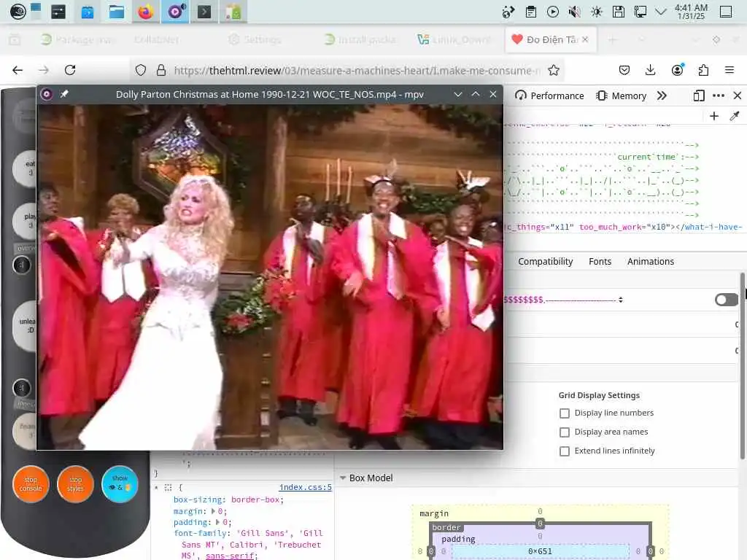Click the stop console button
The width and height of the screenshot is (747, 560).
[31, 484]
